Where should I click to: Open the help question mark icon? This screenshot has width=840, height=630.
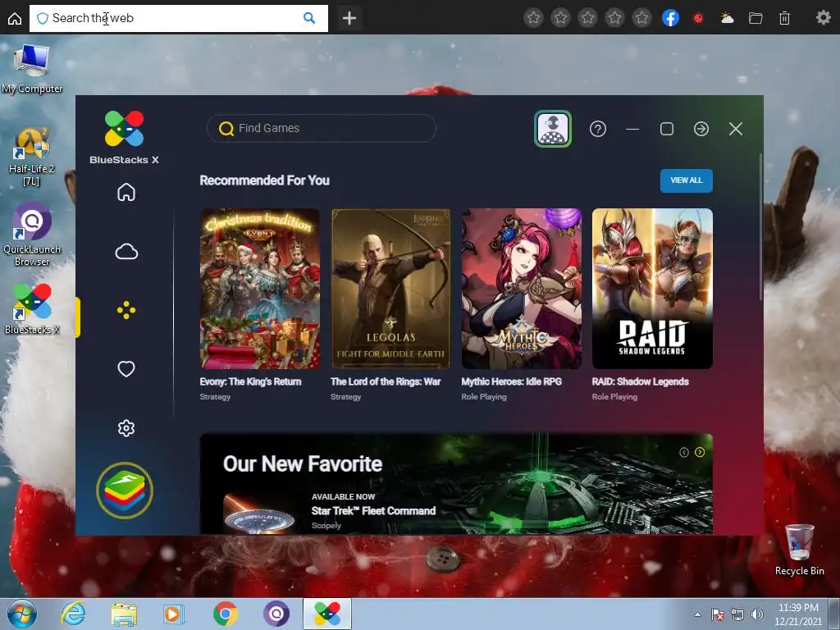(x=598, y=129)
